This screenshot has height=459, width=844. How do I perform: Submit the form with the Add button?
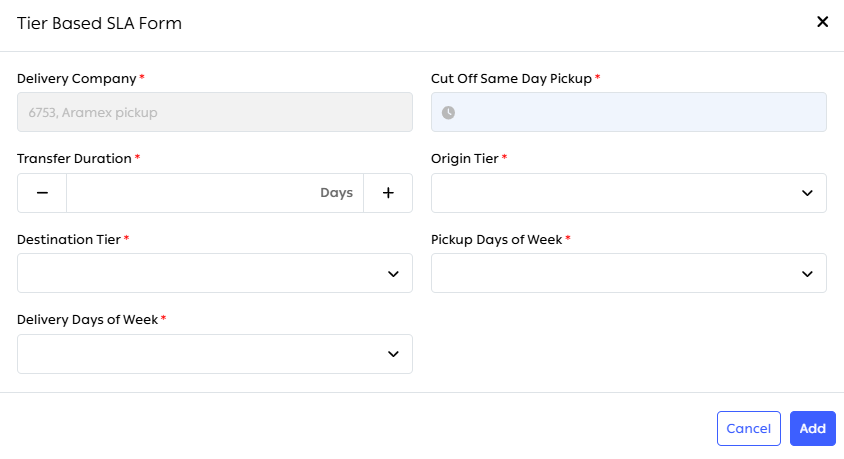812,428
